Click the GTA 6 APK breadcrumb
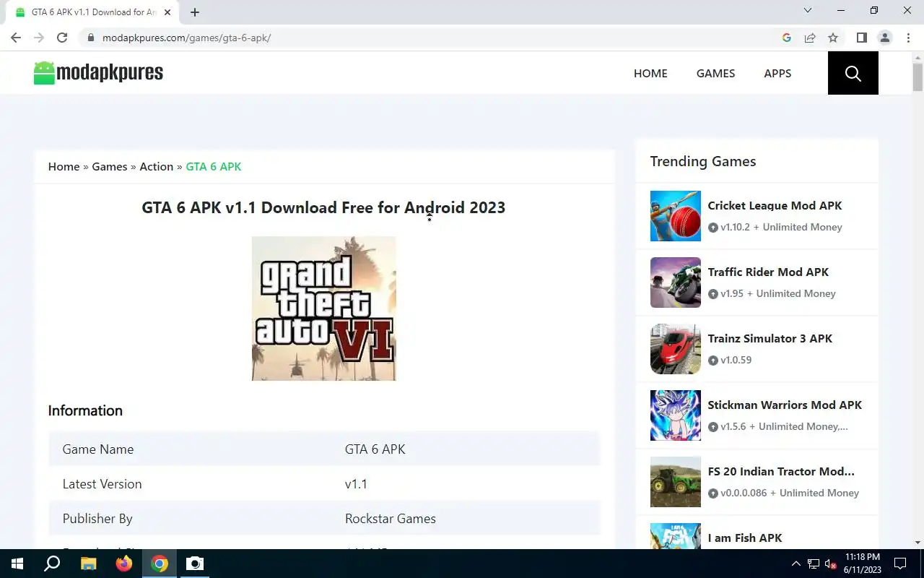 click(214, 166)
